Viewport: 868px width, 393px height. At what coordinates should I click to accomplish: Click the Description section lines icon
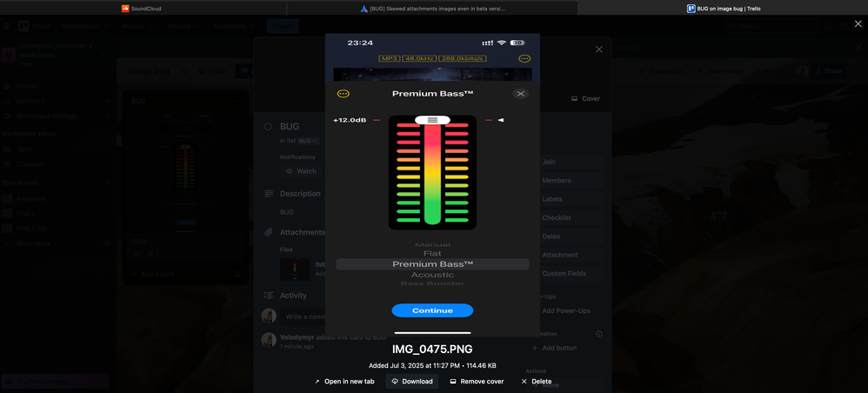coord(269,194)
